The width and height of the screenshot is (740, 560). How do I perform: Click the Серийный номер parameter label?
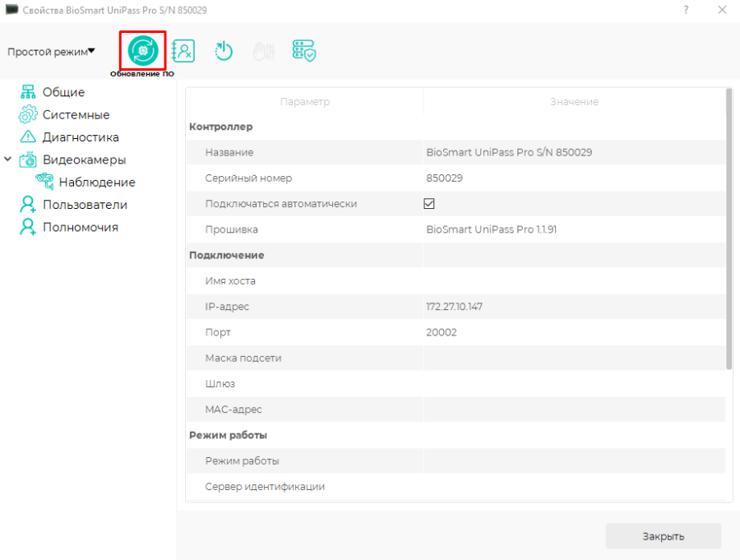(248, 178)
